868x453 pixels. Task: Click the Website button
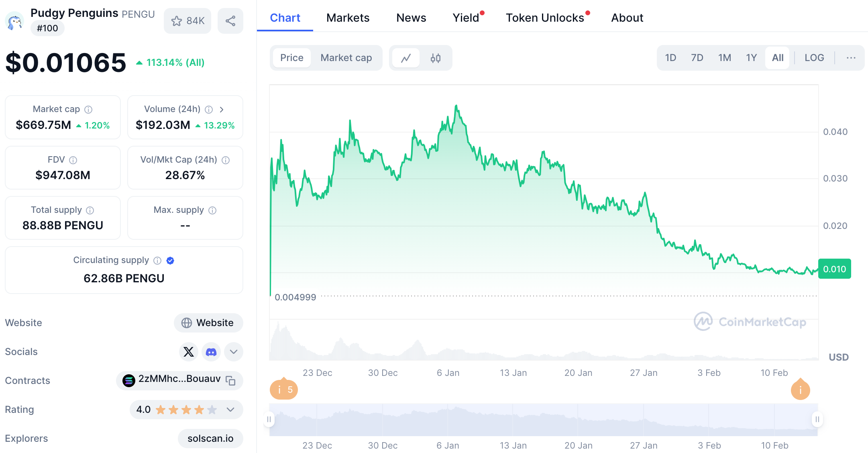(208, 323)
